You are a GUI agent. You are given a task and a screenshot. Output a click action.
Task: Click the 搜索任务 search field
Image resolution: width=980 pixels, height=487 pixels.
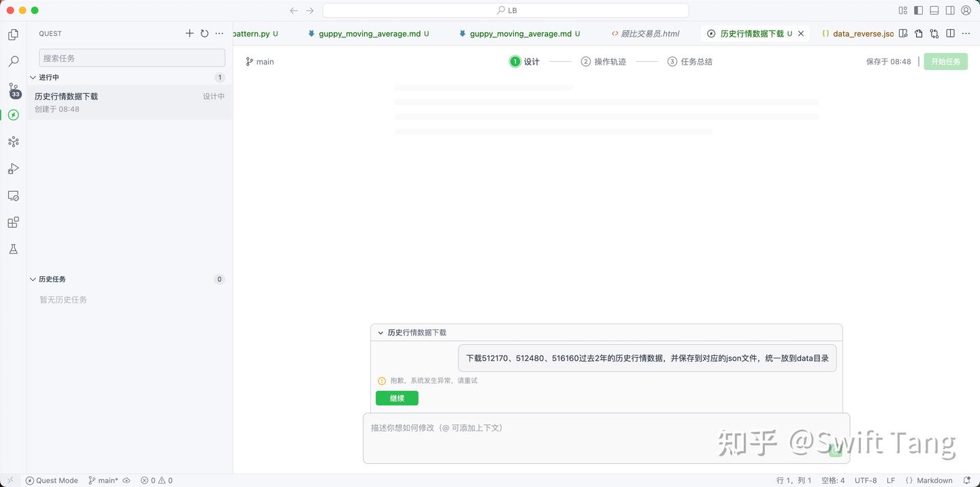click(131, 58)
